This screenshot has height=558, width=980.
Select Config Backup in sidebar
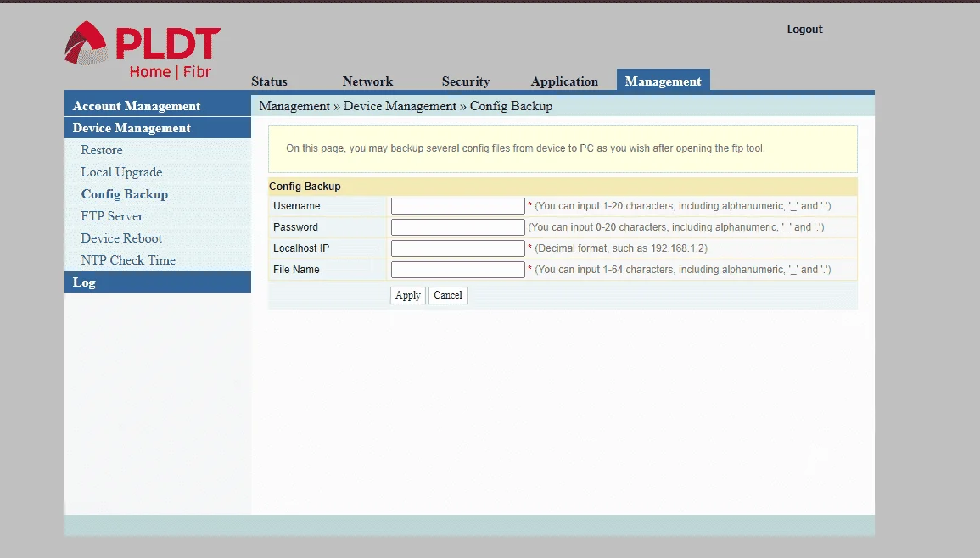point(125,193)
